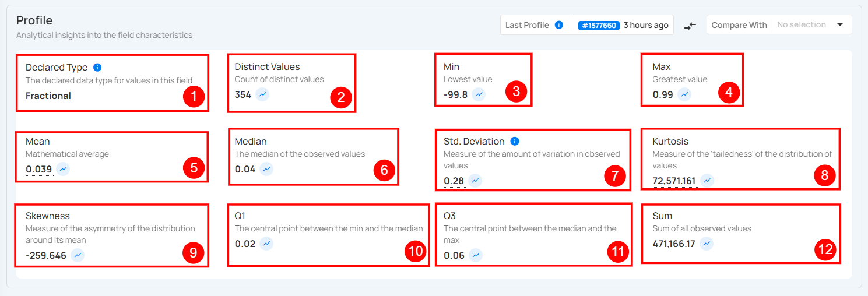Click the Declared Type info icon
This screenshot has width=868, height=296.
97,68
